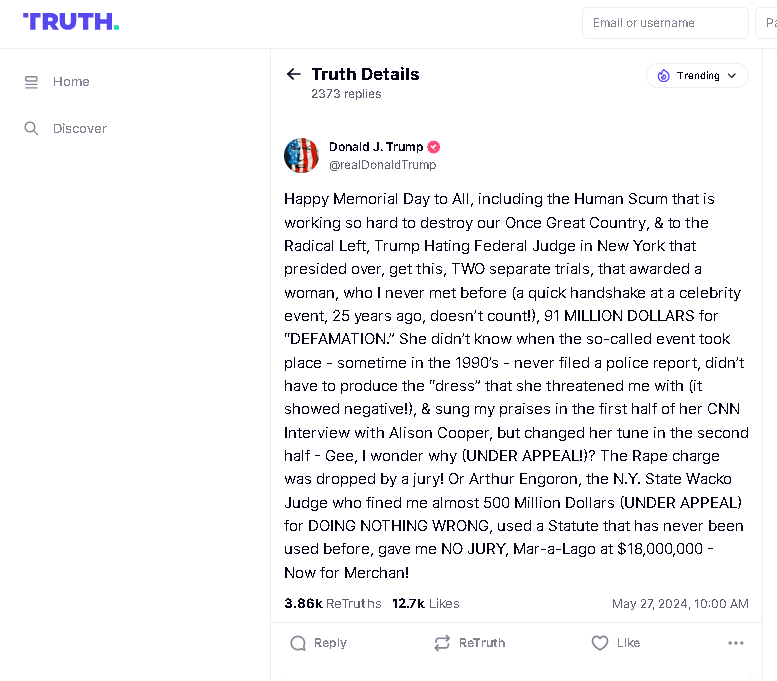Screen dimensions: 777x681
Task: Open the @realDonaldTrump handle link
Action: coord(383,165)
